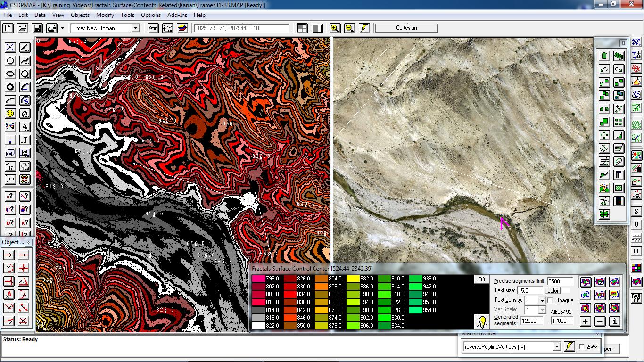This screenshot has height=362, width=644.
Task: Select the arc drawing tool
Action: point(10,100)
